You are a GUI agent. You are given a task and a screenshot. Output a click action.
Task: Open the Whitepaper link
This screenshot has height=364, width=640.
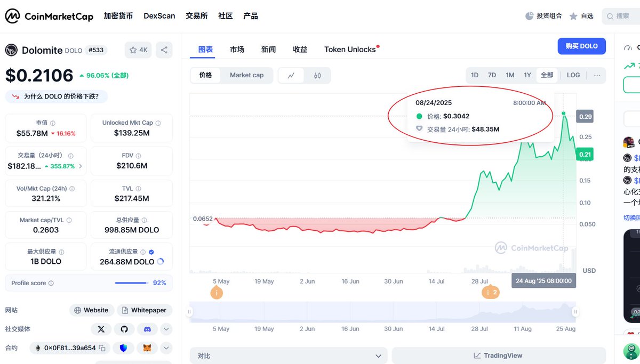[144, 310]
